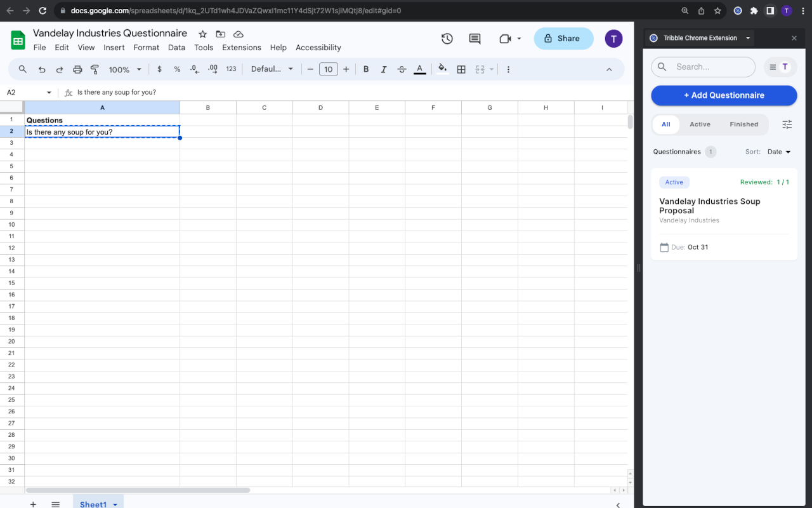
Task: Activate the paint format tool
Action: [95, 69]
